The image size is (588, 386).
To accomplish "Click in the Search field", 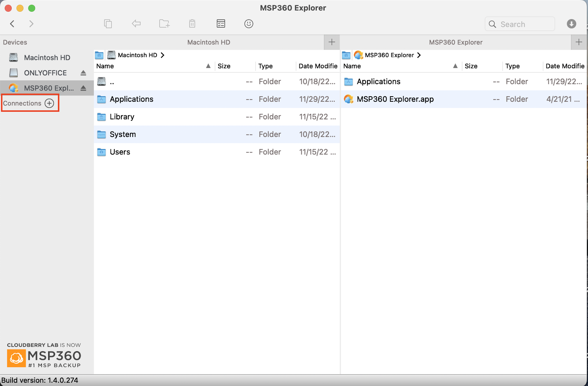I will (520, 24).
